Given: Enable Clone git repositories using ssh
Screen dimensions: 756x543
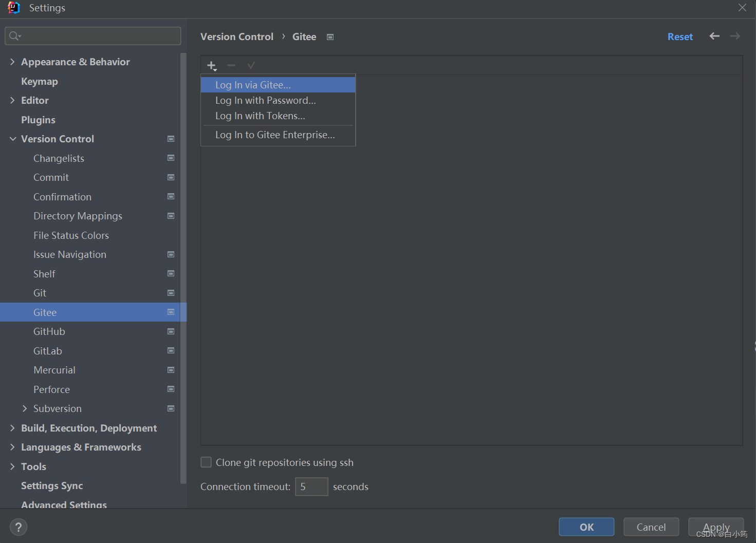Looking at the screenshot, I should pyautogui.click(x=206, y=462).
